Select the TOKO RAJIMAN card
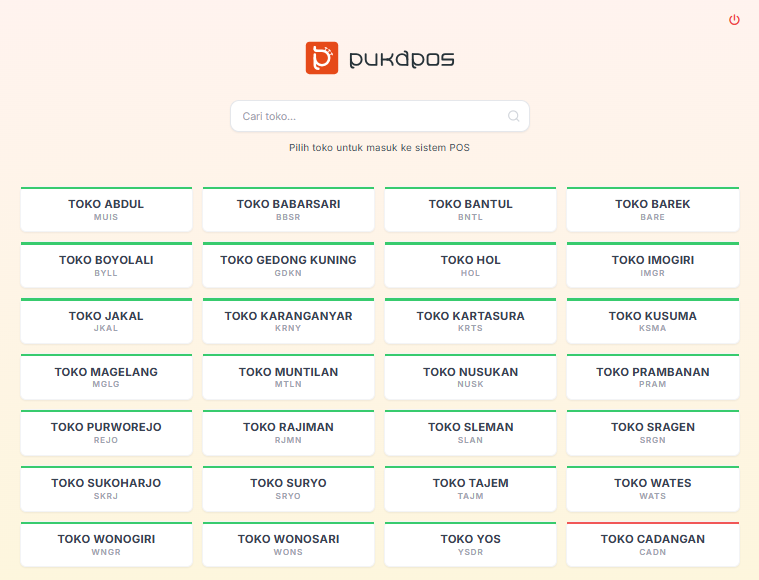This screenshot has height=580, width=759. tap(288, 433)
